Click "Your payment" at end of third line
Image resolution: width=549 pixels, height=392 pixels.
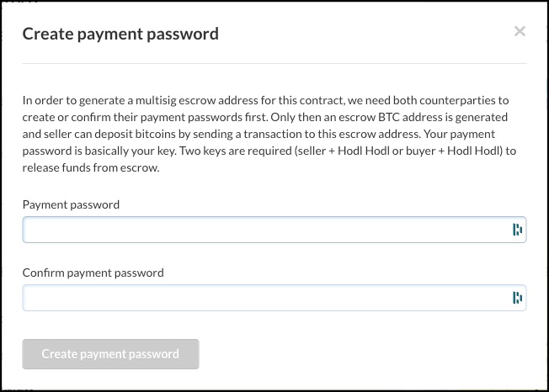tap(460, 135)
